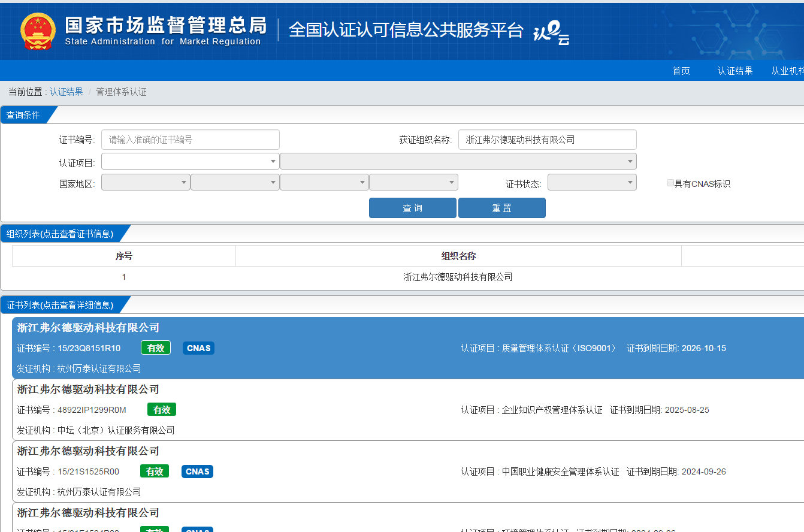The width and height of the screenshot is (804, 532).
Task: Click CNAS badge of certificate 15/21S1525R00
Action: coord(198,471)
